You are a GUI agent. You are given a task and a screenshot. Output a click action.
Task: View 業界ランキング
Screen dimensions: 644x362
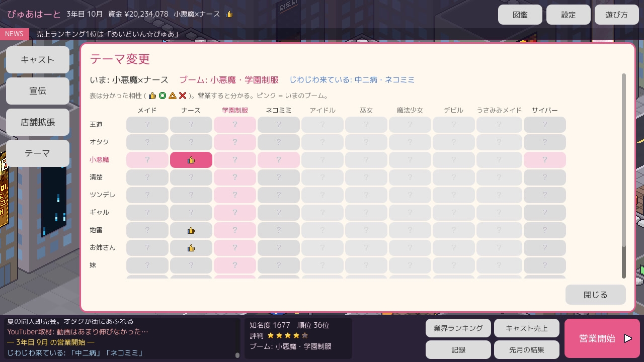[458, 328]
